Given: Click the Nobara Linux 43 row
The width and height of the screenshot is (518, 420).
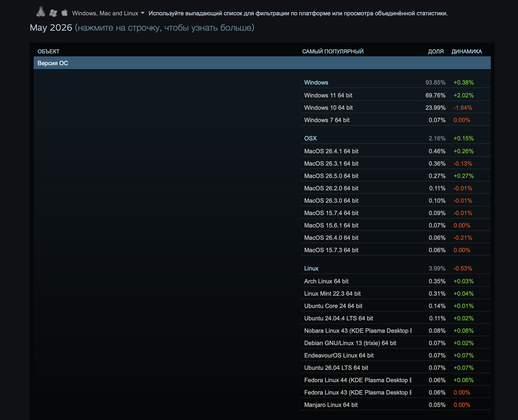Looking at the screenshot, I should coord(395,331).
